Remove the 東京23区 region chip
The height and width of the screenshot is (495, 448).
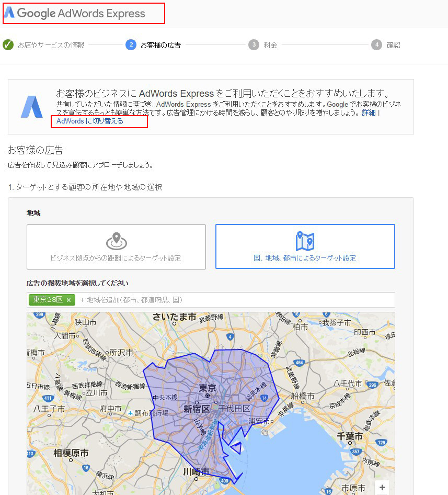click(x=69, y=300)
